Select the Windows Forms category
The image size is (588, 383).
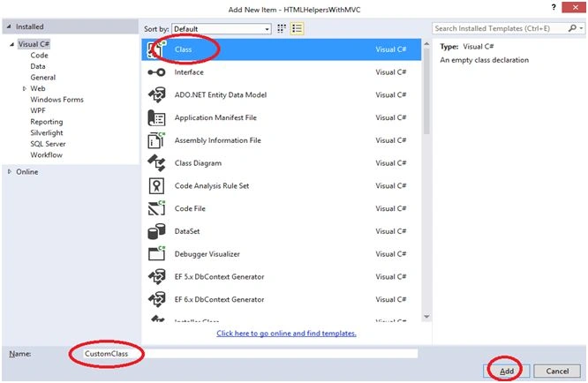[57, 100]
